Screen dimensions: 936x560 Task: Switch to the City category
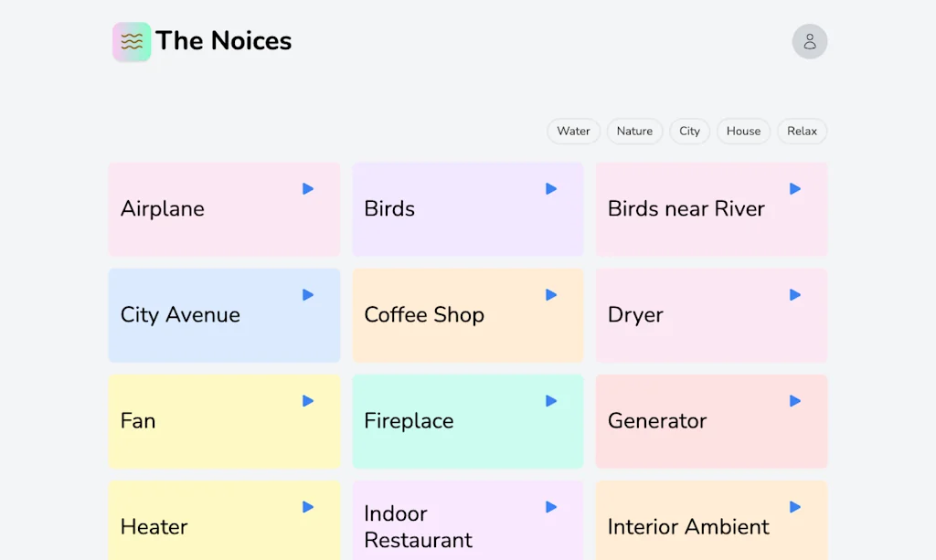point(689,131)
